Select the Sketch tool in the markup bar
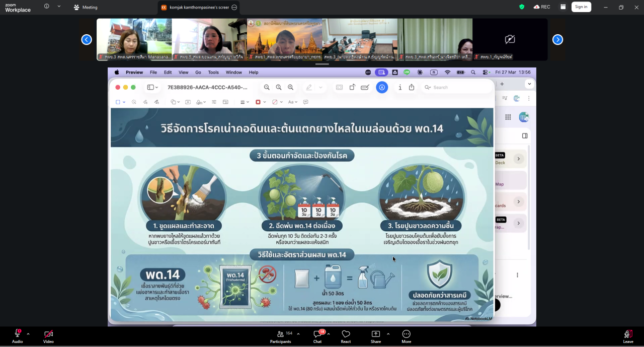The width and height of the screenshot is (644, 347). (144, 102)
